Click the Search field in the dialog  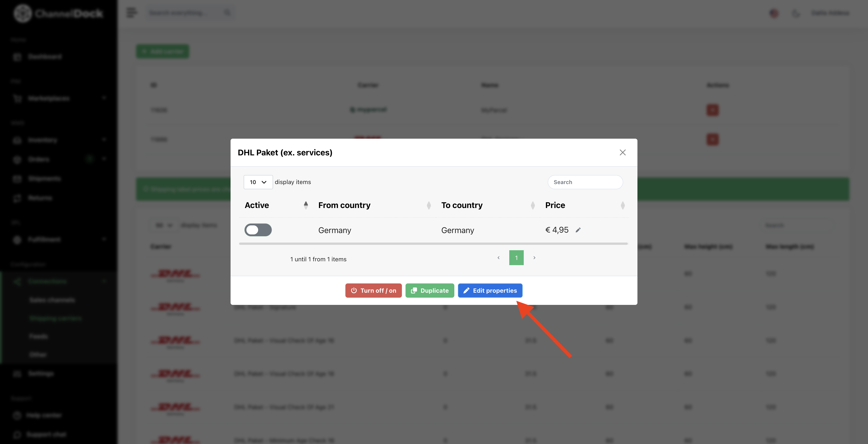(585, 182)
